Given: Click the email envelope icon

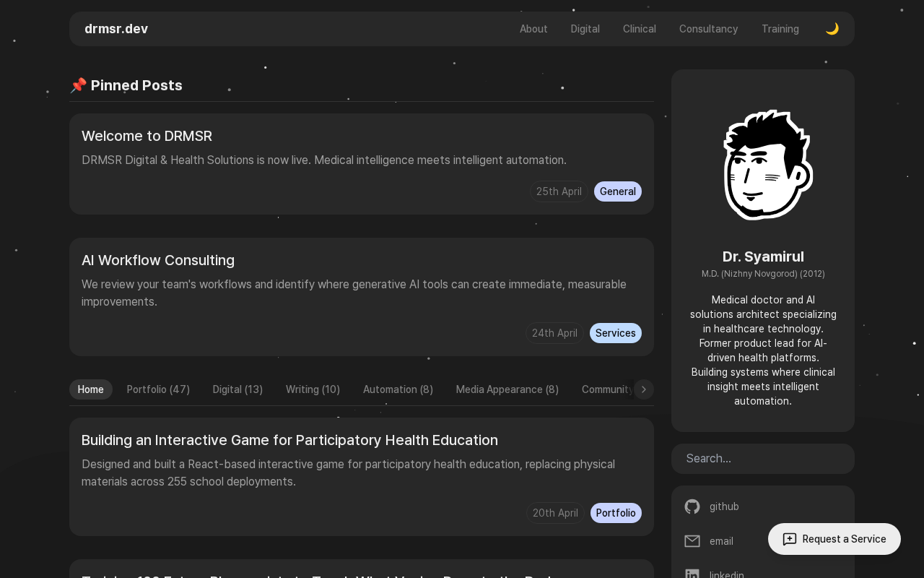Looking at the screenshot, I should click(692, 541).
